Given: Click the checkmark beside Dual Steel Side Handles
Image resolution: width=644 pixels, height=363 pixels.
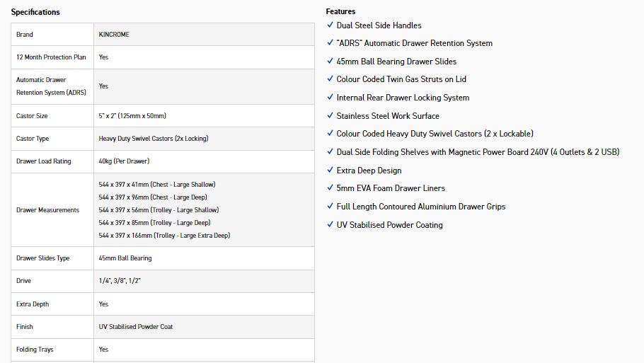Looking at the screenshot, I should click(x=330, y=25).
